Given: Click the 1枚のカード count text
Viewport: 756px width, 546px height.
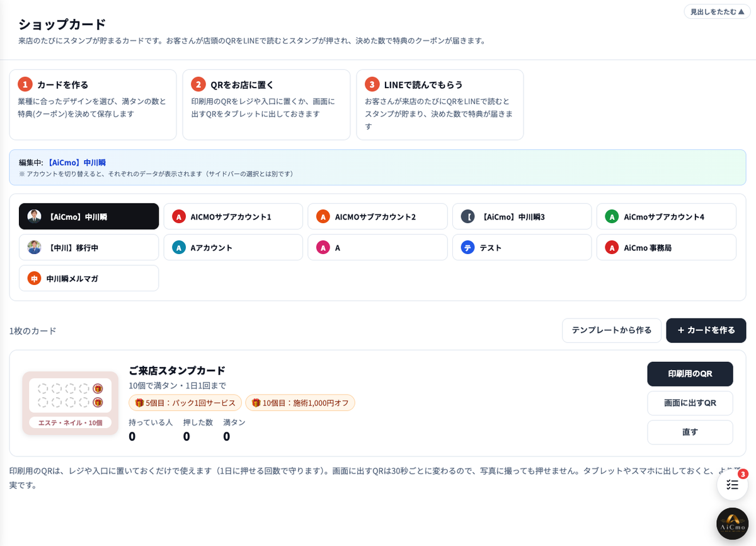Looking at the screenshot, I should (x=33, y=331).
